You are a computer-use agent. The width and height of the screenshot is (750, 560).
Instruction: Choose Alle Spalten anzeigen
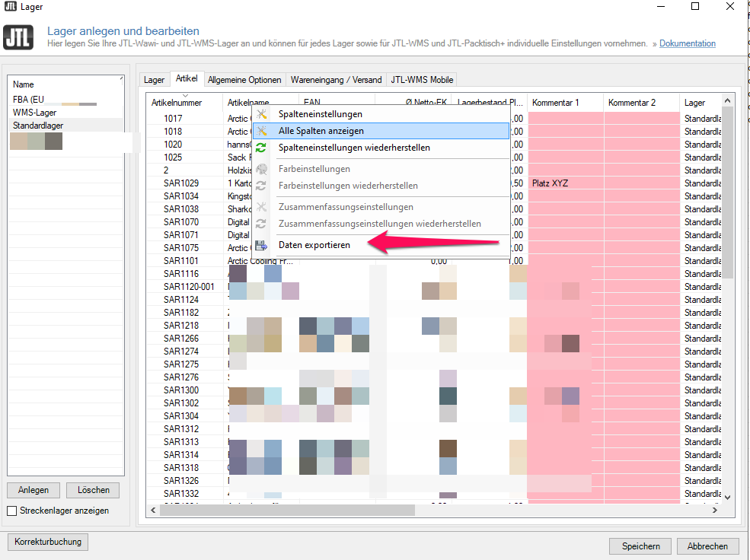(x=381, y=131)
